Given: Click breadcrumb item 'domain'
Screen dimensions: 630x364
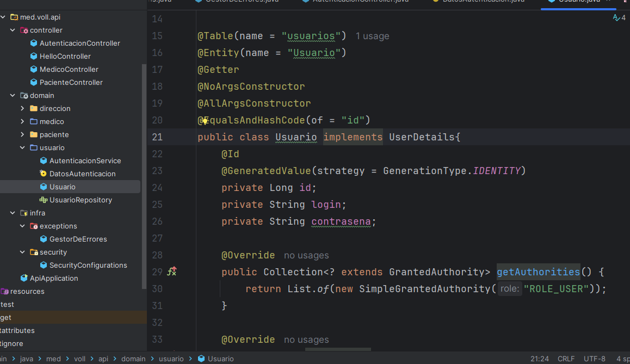Looking at the screenshot, I should pyautogui.click(x=133, y=359).
